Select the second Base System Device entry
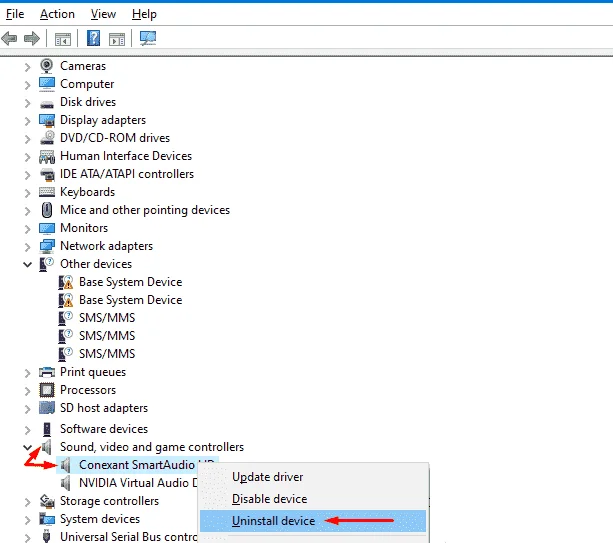This screenshot has height=543, width=613. (x=131, y=300)
